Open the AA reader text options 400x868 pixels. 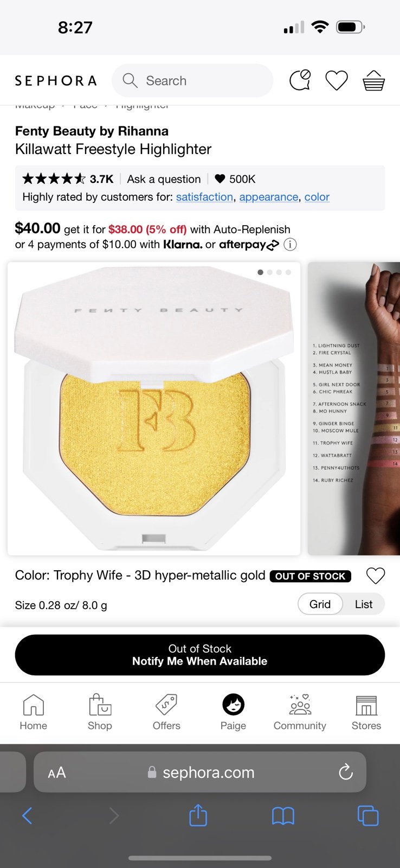pyautogui.click(x=57, y=773)
